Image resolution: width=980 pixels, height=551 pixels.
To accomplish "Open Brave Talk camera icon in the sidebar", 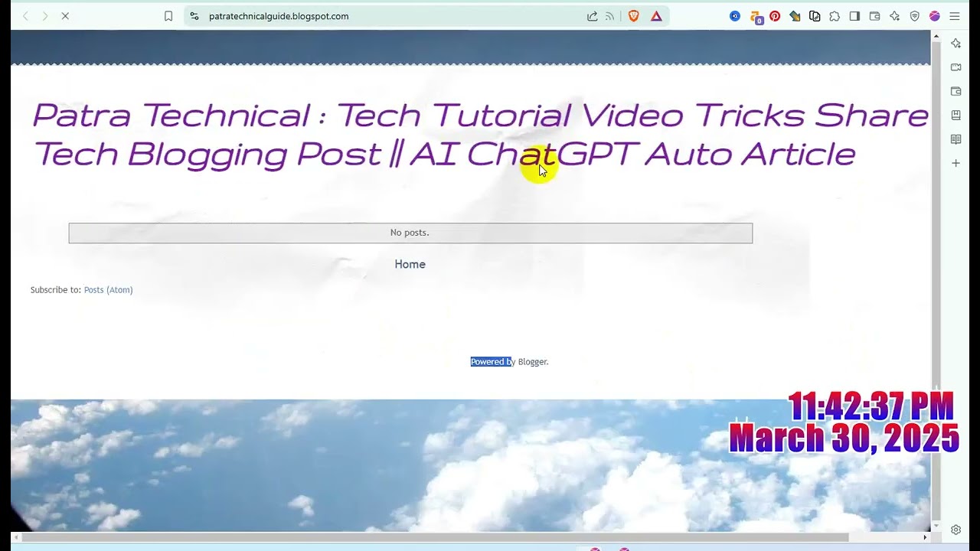I will (x=955, y=67).
